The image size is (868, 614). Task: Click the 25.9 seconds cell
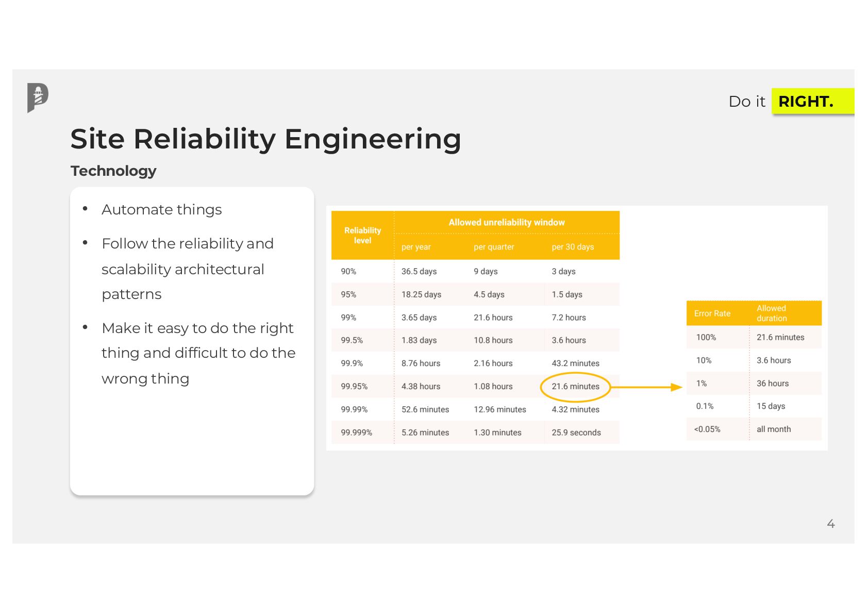[576, 433]
